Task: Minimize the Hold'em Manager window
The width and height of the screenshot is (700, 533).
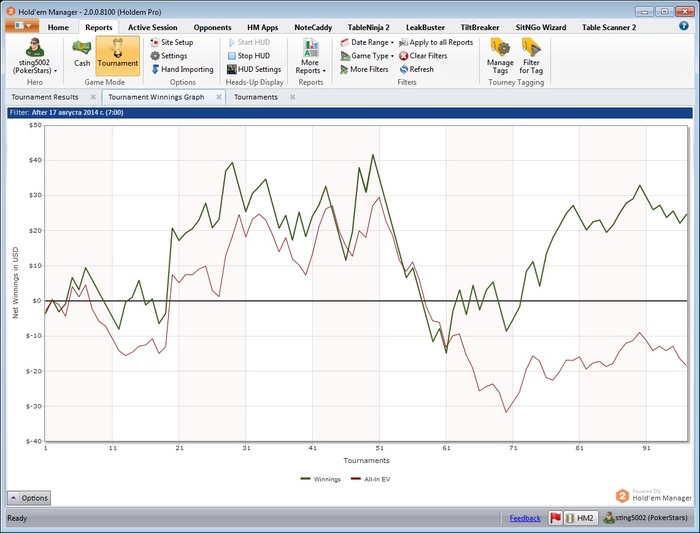Action: [644, 11]
